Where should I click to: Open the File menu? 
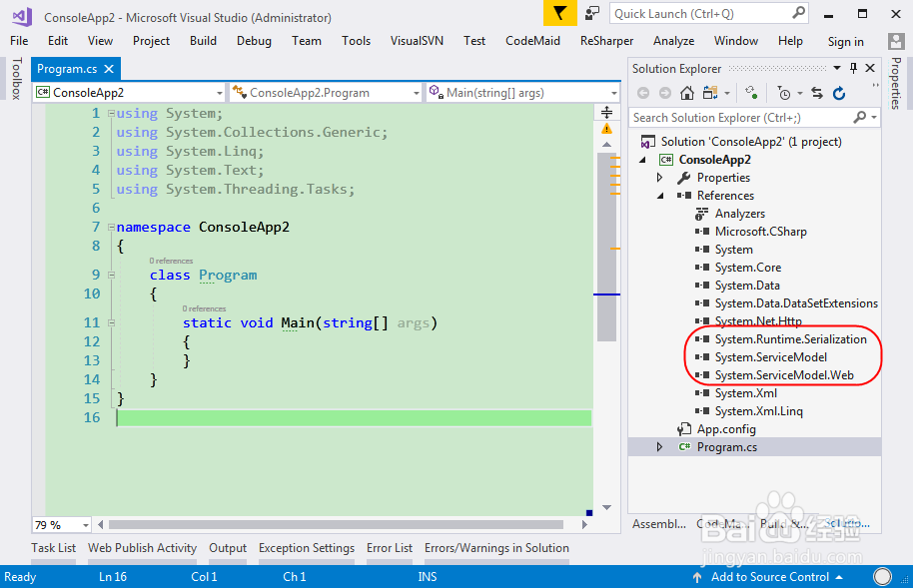[19, 41]
